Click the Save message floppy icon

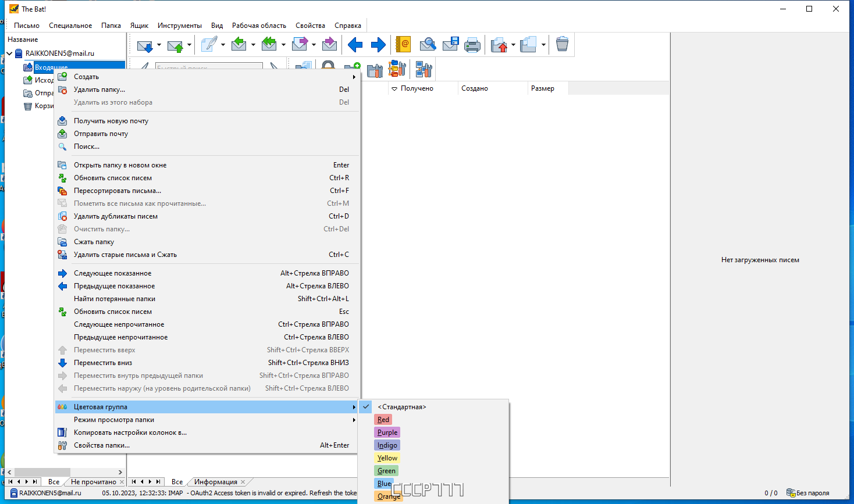450,45
